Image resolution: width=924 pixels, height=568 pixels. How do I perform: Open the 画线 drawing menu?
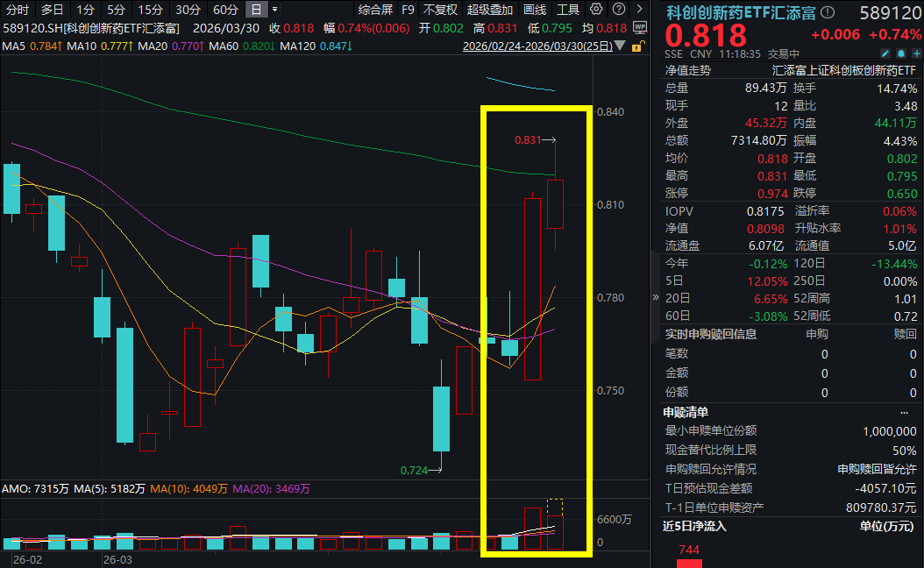click(x=537, y=10)
